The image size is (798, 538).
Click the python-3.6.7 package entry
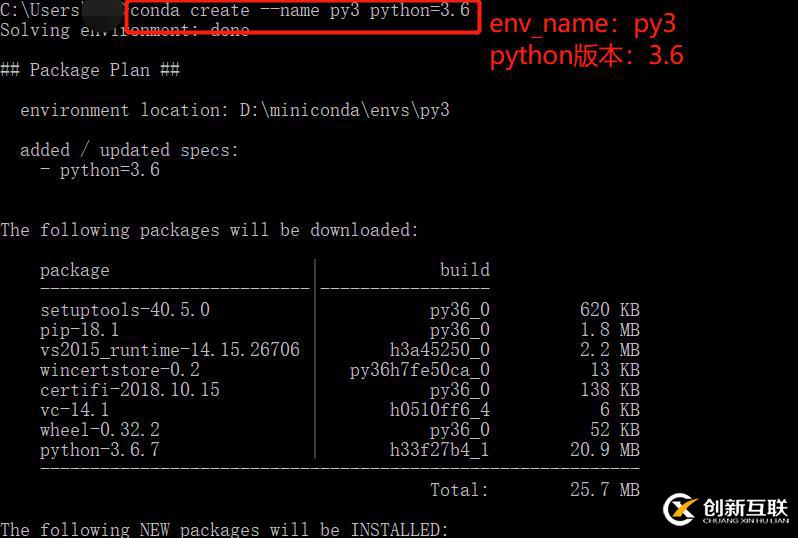point(100,450)
